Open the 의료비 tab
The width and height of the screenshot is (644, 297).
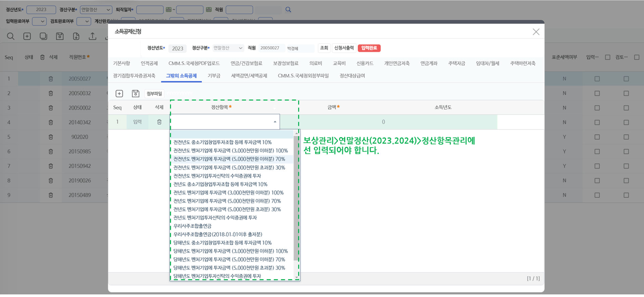click(x=316, y=63)
